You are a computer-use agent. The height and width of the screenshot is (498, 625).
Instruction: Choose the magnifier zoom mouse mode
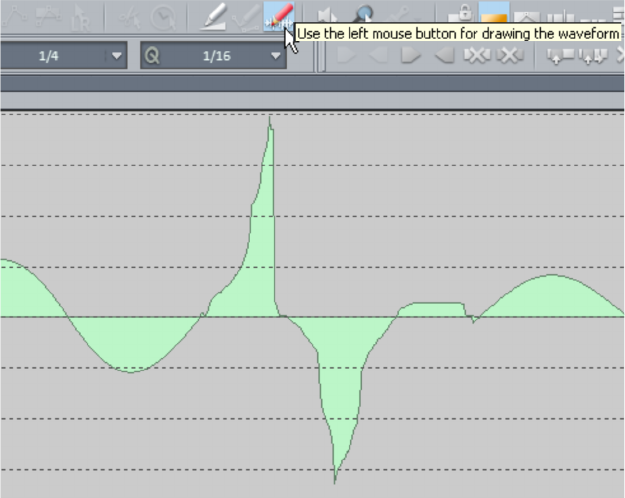point(364,14)
